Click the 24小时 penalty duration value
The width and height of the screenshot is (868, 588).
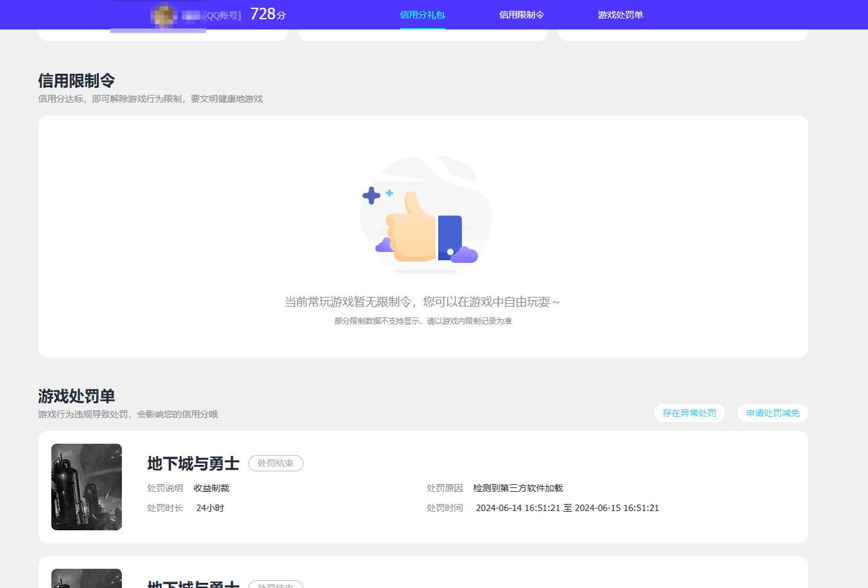tap(210, 507)
